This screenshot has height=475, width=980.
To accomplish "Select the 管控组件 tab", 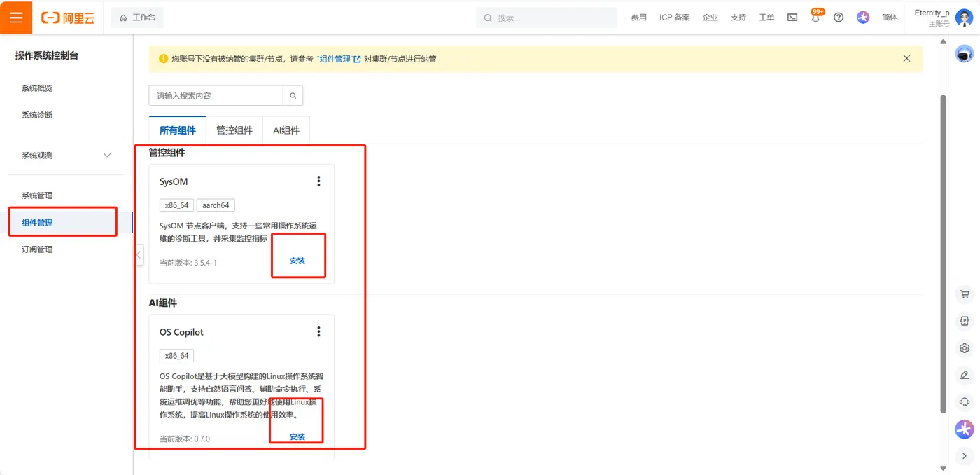I will 234,130.
